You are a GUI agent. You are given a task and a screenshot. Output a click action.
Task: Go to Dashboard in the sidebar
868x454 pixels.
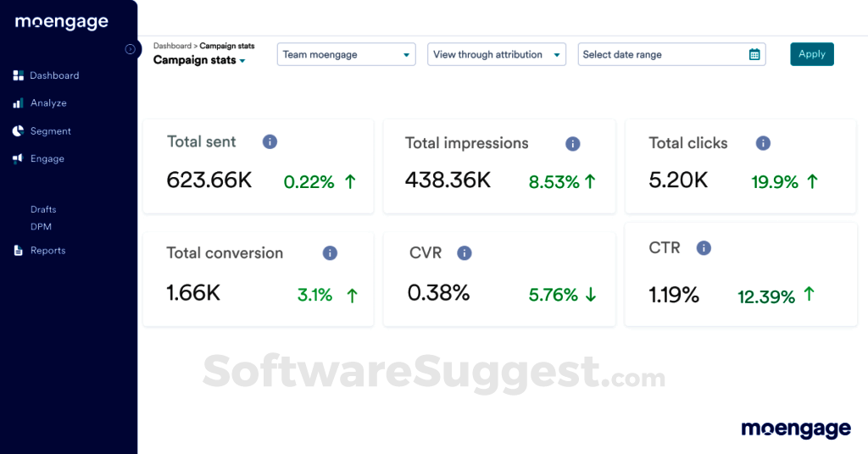point(54,75)
